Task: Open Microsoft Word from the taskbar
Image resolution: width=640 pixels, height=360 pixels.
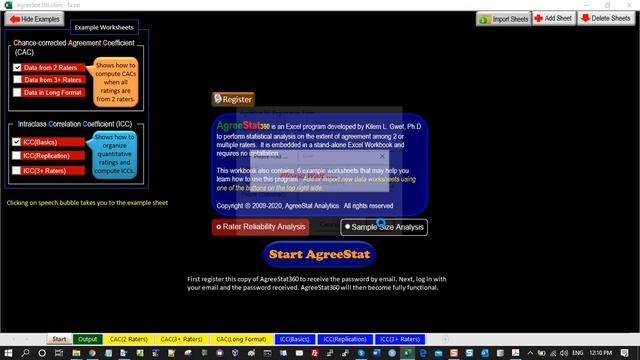Action: click(376, 353)
